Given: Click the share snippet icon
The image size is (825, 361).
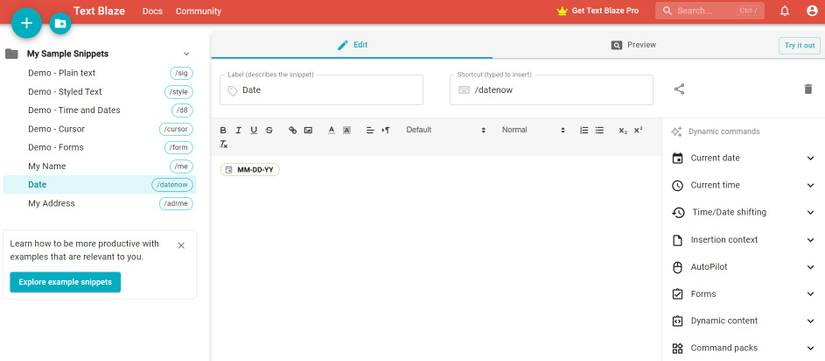Looking at the screenshot, I should click(x=679, y=89).
